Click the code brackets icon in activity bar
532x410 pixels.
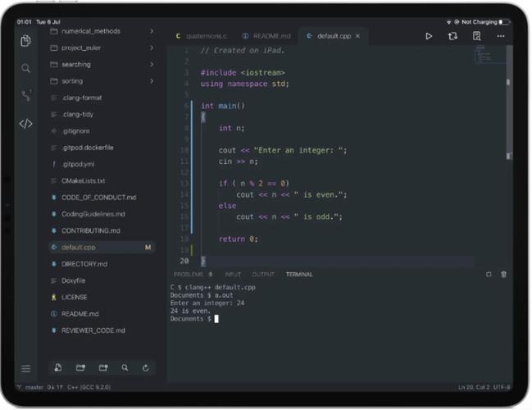pyautogui.click(x=25, y=124)
